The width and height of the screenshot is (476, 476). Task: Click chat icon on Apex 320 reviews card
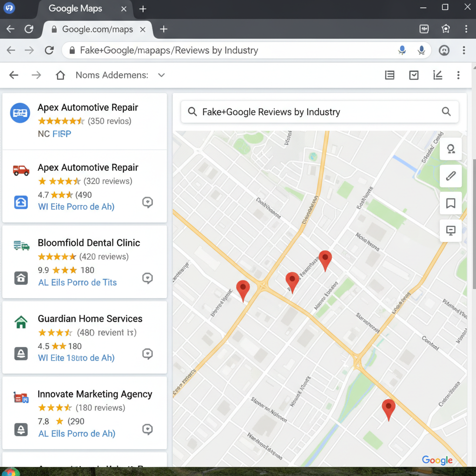tap(147, 202)
